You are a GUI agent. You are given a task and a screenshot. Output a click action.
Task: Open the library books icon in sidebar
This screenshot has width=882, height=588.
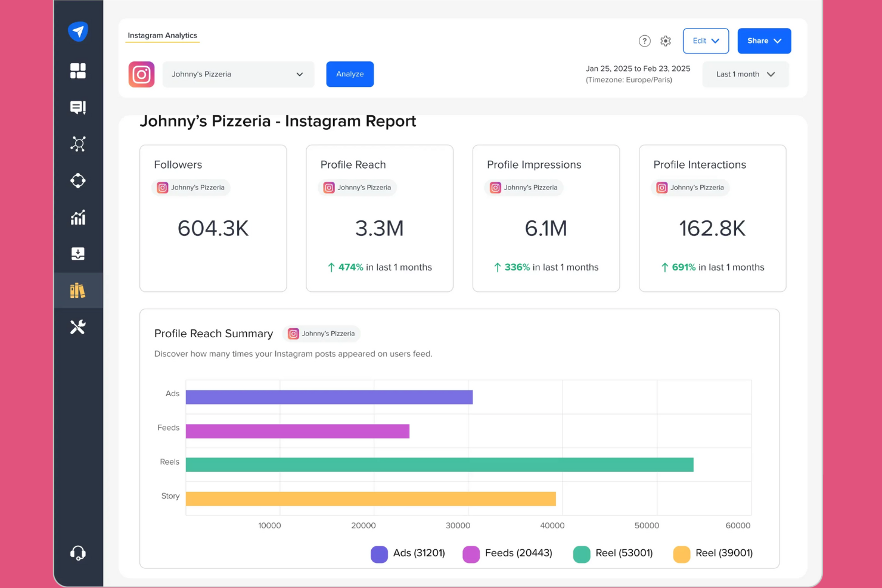coord(78,290)
